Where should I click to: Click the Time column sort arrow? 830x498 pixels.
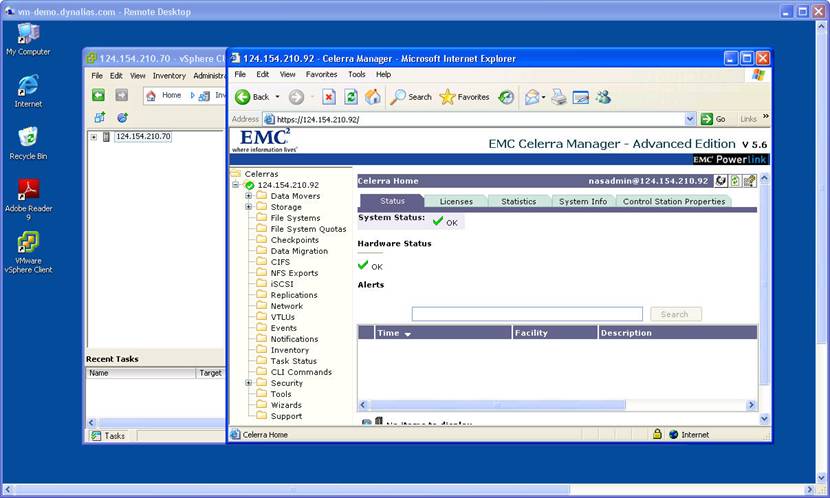408,334
